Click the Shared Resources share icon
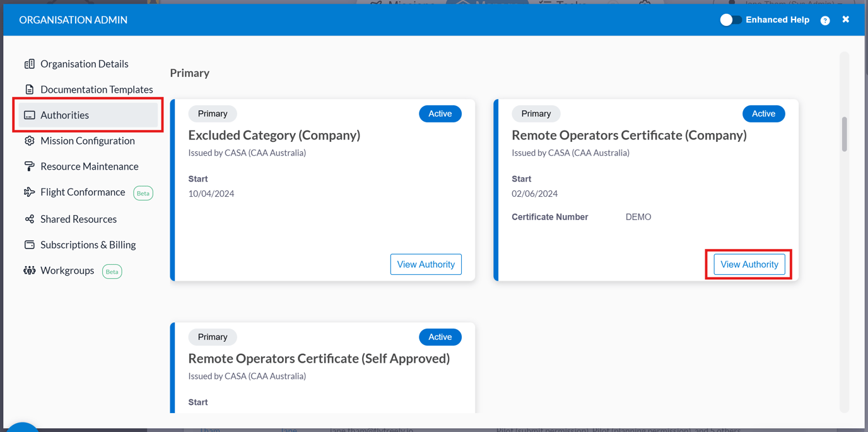The height and width of the screenshot is (432, 868). (x=29, y=219)
